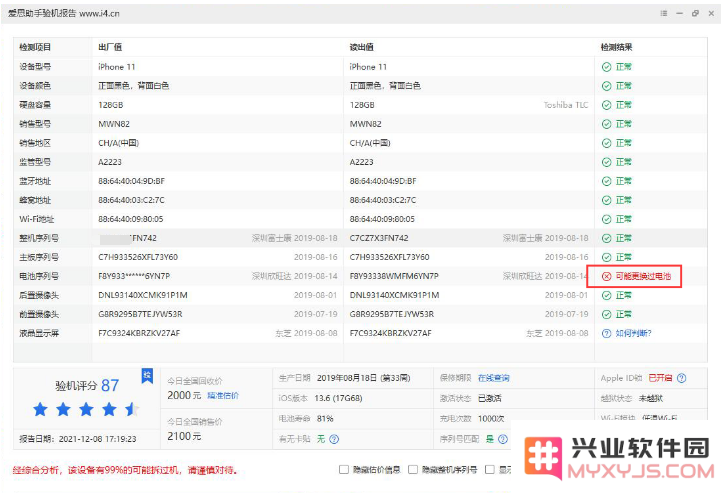The width and height of the screenshot is (727, 495).
Task: Select the read-out serial C7CZ7X3FN742
Action: 379,238
